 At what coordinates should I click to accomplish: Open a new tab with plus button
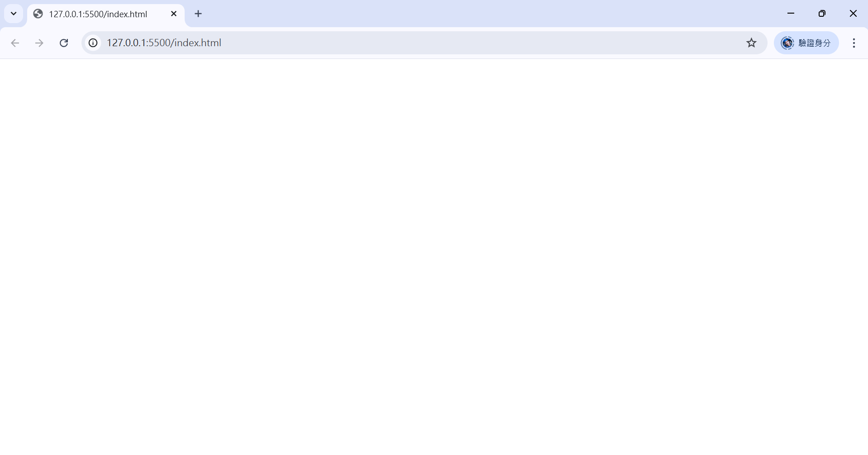pos(198,14)
